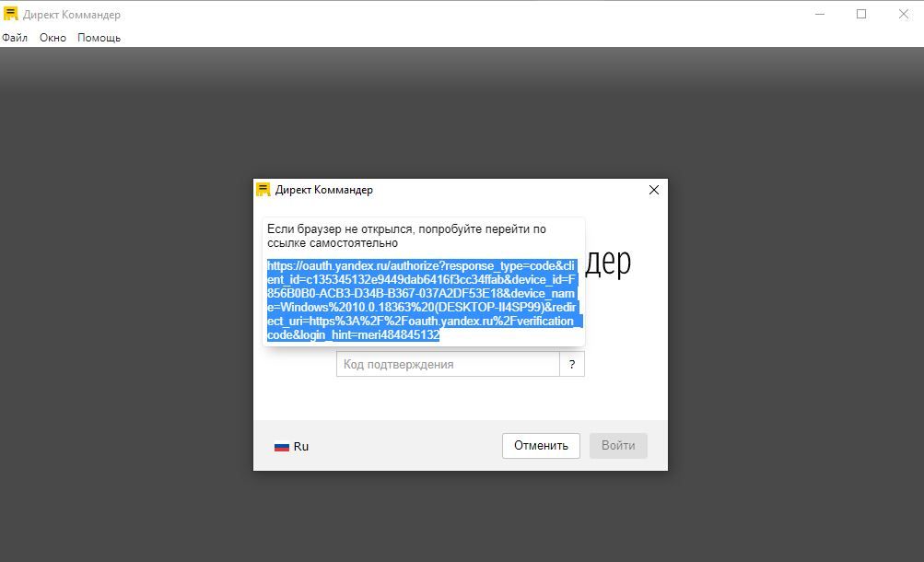924x562 pixels.
Task: Open the Окно menu
Action: point(53,38)
